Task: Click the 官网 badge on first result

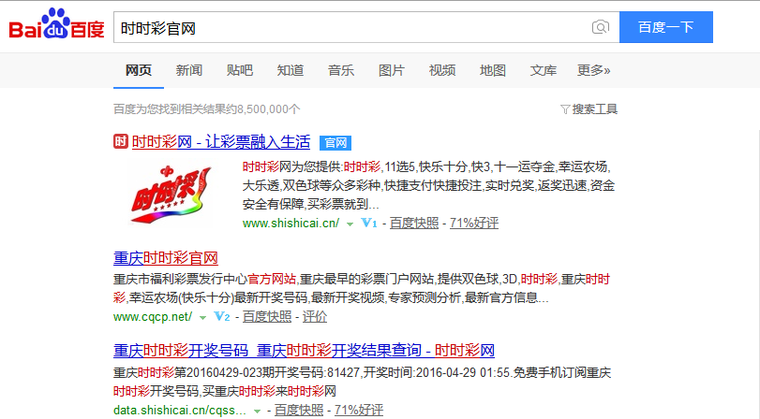Action: (x=335, y=143)
